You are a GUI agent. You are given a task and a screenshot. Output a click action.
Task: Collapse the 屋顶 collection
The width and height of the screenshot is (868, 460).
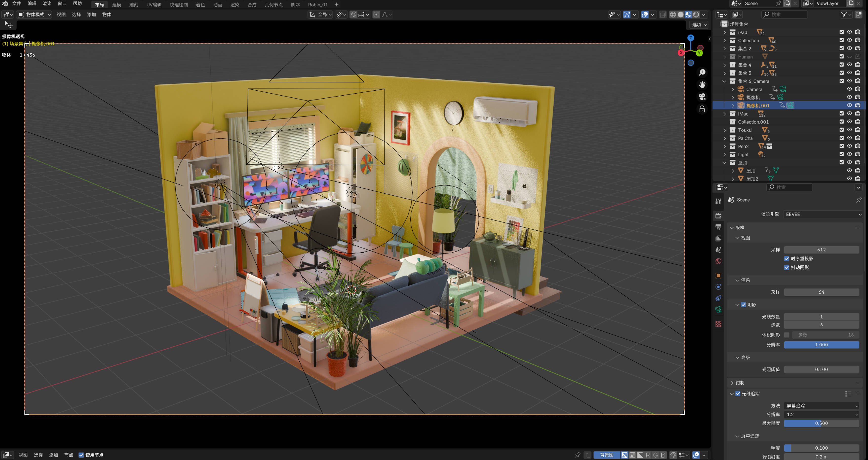click(x=724, y=162)
